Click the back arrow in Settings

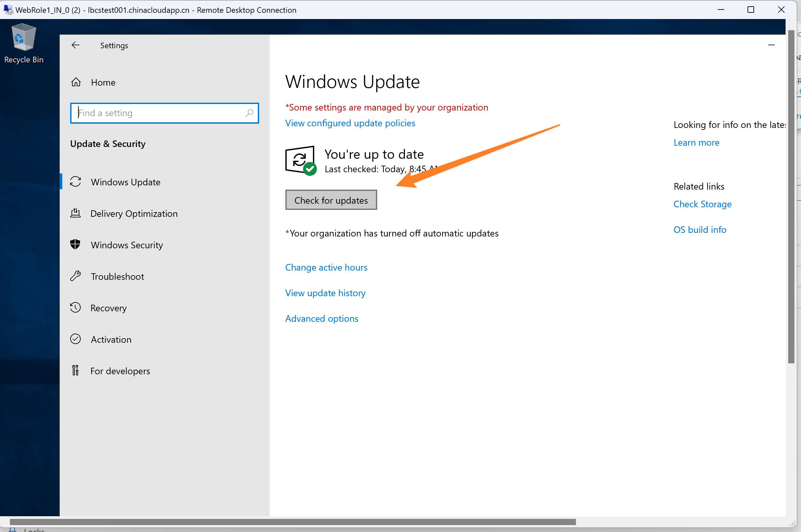click(x=75, y=45)
